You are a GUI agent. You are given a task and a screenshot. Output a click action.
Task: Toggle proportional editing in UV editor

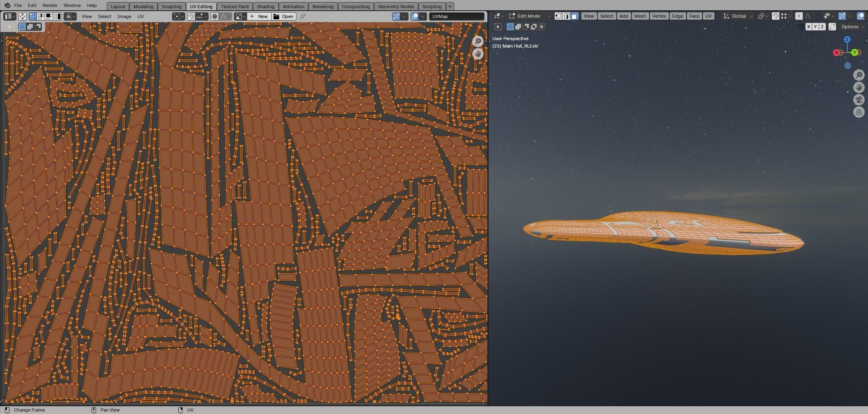click(214, 16)
